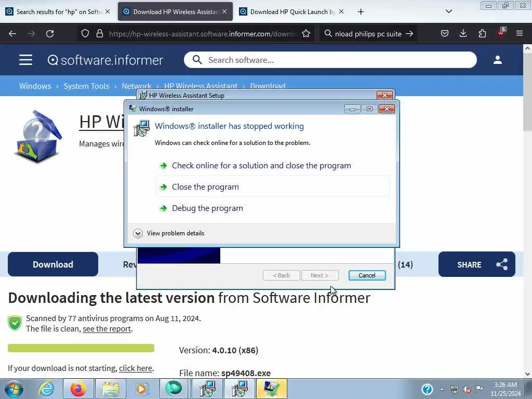Open Windows Media Player taskbar icon
This screenshot has height=399, width=532.
[142, 389]
